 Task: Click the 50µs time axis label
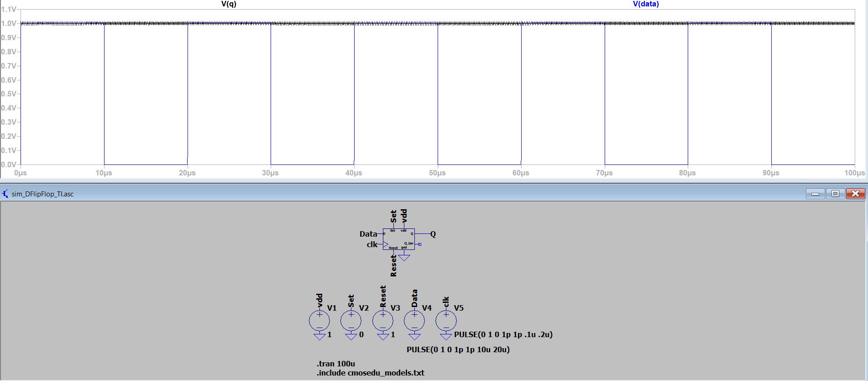437,173
